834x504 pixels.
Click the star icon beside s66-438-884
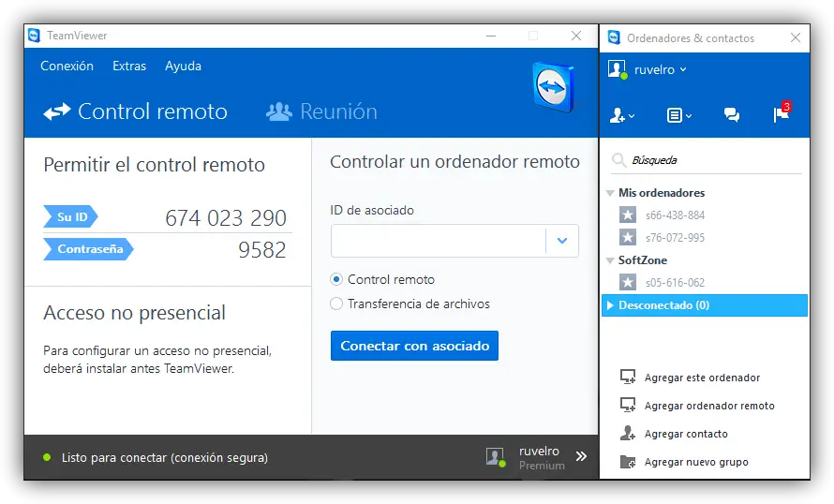point(628,215)
